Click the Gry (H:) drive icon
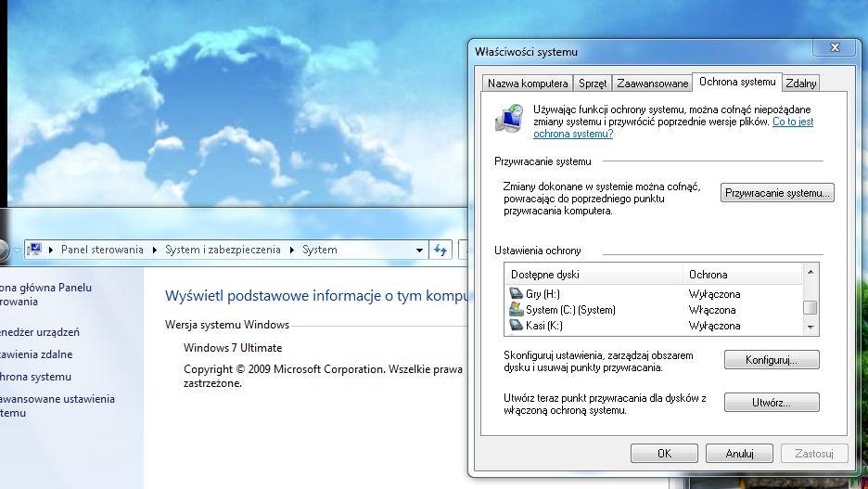 coord(516,293)
